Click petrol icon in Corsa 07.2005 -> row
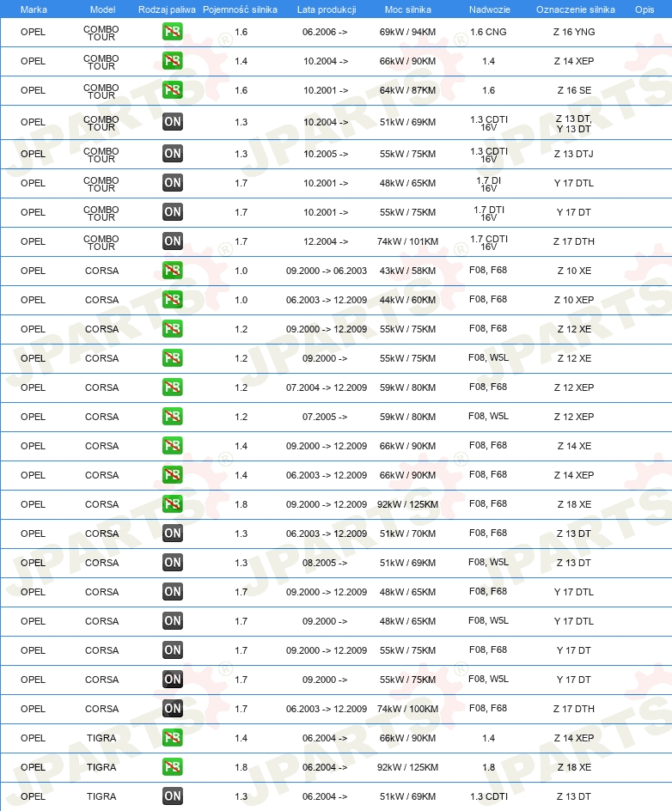 [172, 417]
